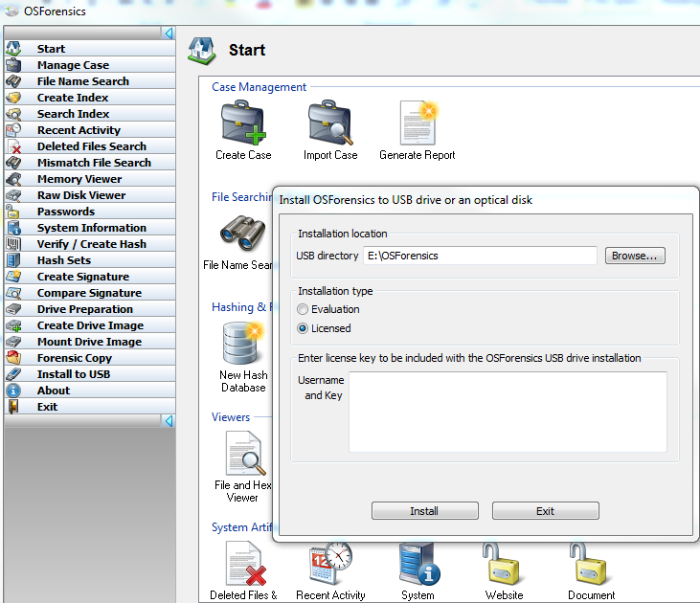Screen dimensions: 700x603
Task: Click the Generate Report document icon
Action: click(x=418, y=123)
